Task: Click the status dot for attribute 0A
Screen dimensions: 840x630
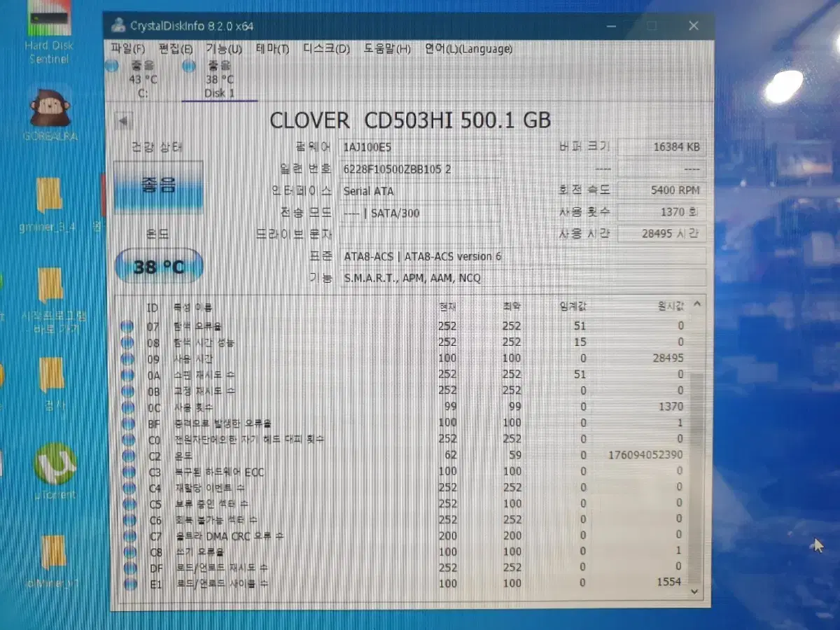Action: tap(127, 374)
